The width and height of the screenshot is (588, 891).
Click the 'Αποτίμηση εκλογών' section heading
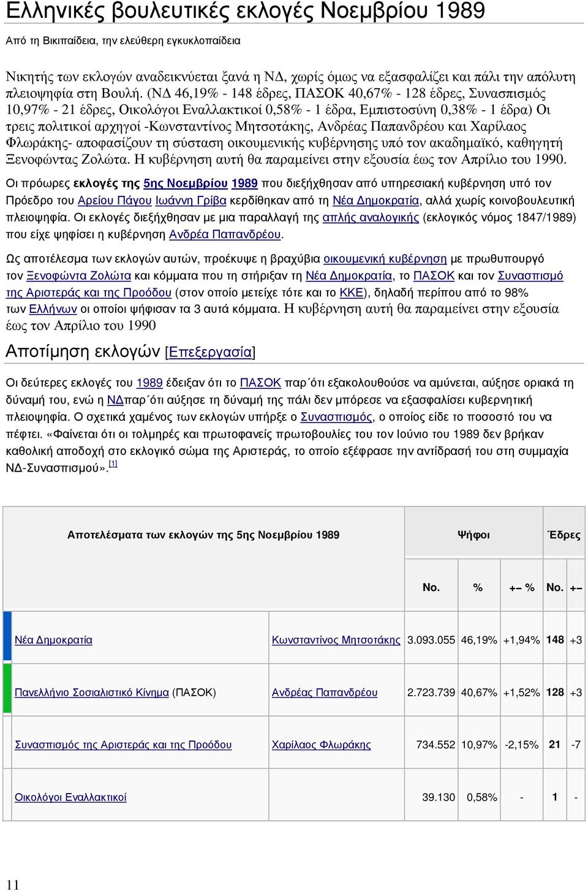click(83, 351)
